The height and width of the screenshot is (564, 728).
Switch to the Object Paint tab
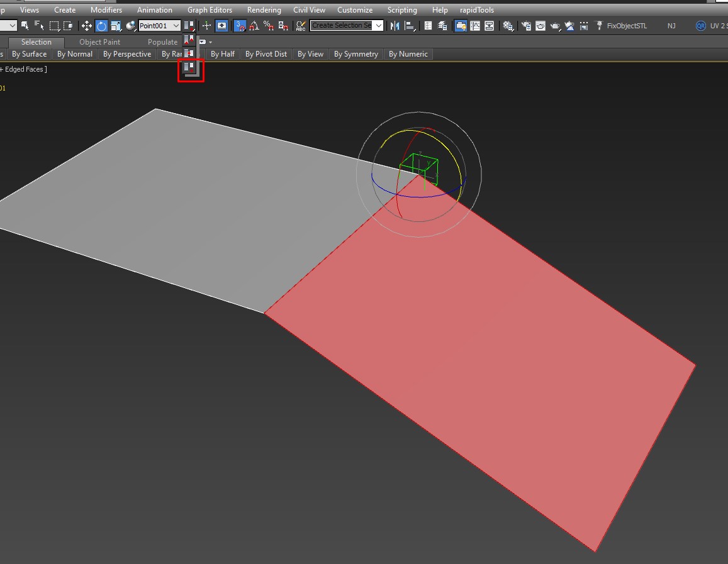click(99, 42)
